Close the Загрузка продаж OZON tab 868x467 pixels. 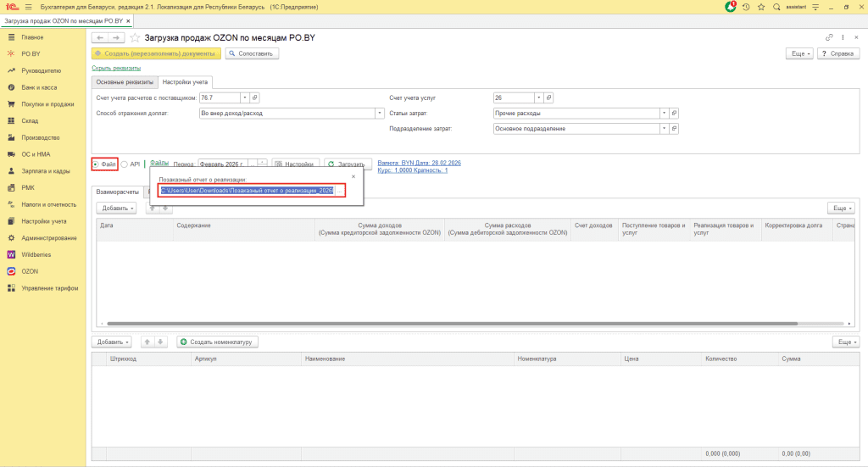129,21
